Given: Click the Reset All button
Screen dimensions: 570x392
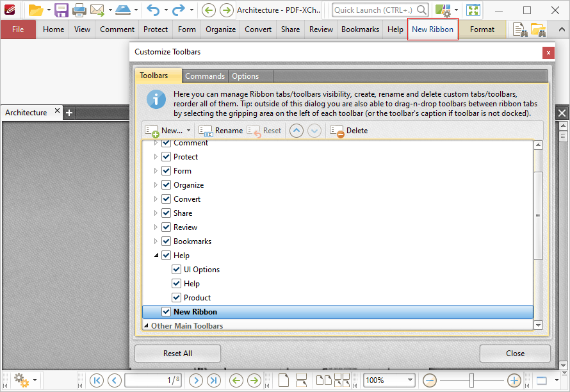Looking at the screenshot, I should [177, 354].
